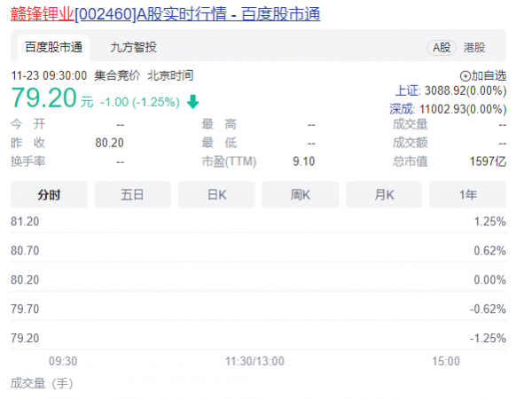Click the 79.20 current price

pos(43,98)
